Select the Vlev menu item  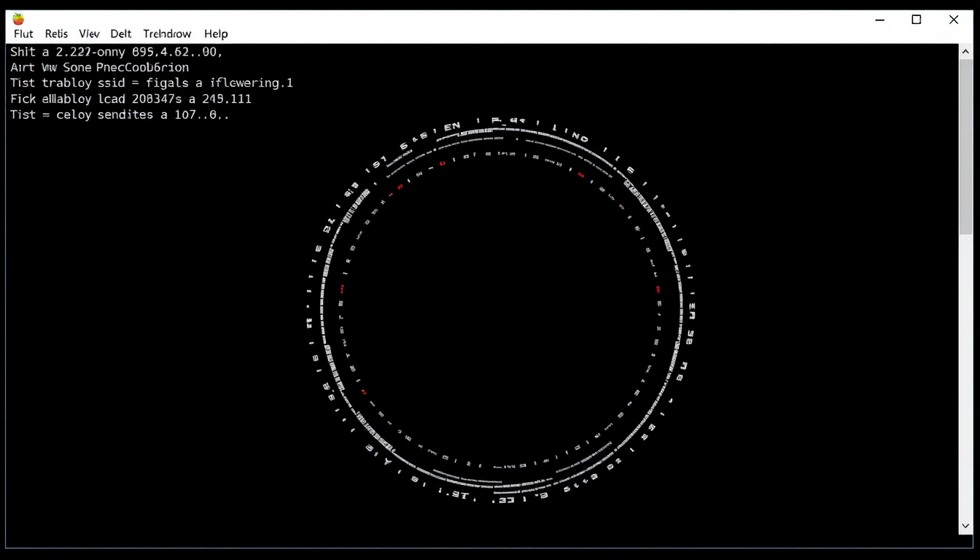[x=89, y=34]
